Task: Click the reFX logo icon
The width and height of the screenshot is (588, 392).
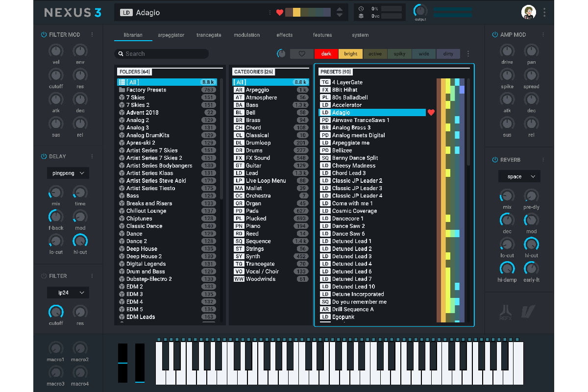Action: coord(506,313)
